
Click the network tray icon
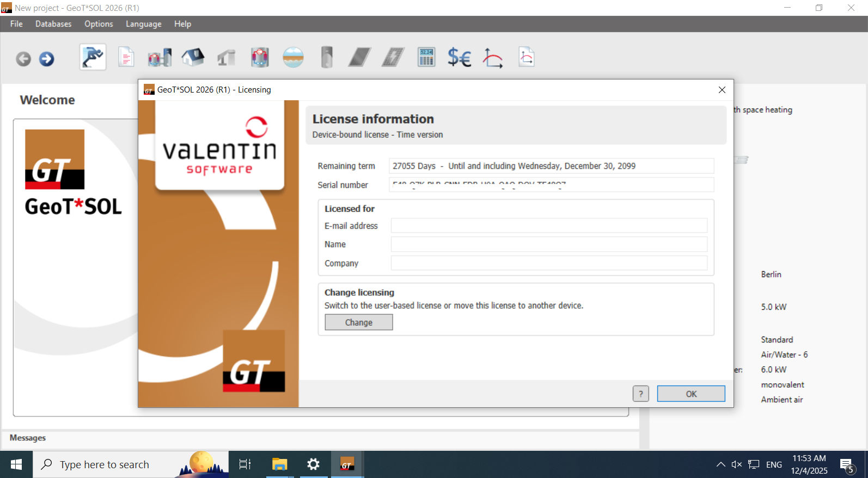pos(754,464)
